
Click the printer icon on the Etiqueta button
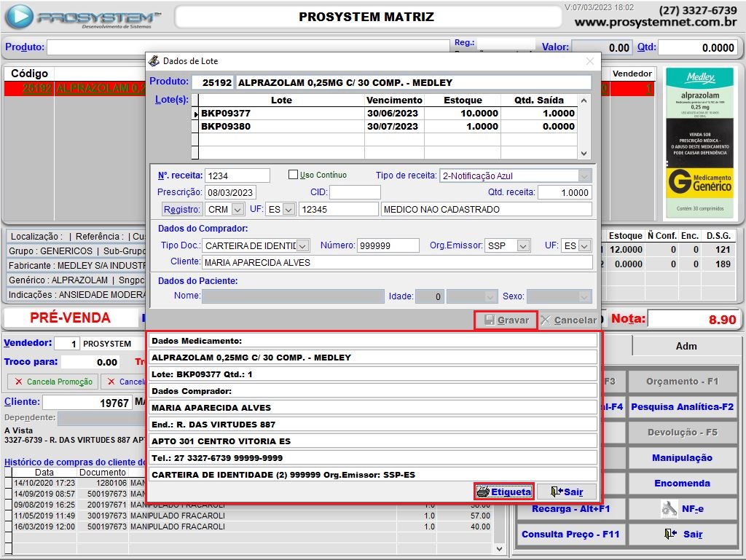[483, 492]
